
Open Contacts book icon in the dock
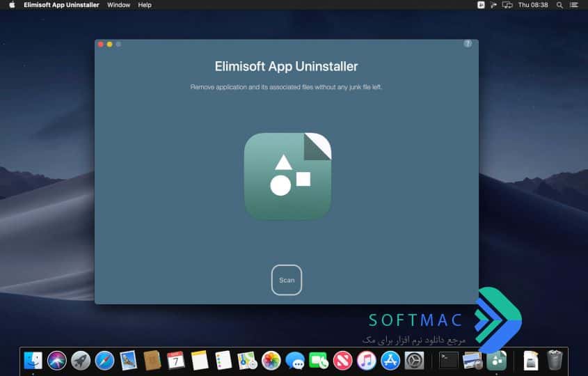[x=152, y=361]
